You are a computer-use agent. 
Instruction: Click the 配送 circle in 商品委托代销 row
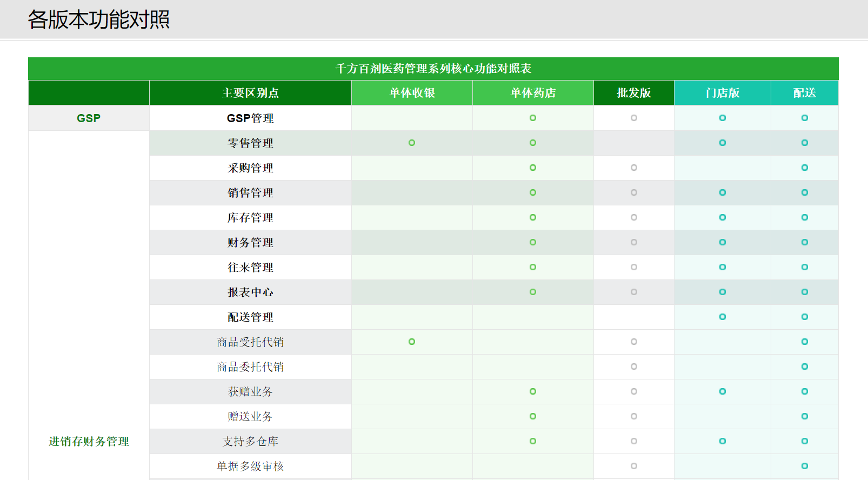(805, 366)
